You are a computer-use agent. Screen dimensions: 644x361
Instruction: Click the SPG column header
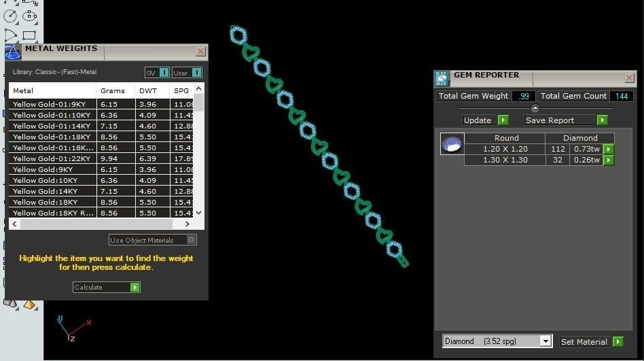(181, 90)
